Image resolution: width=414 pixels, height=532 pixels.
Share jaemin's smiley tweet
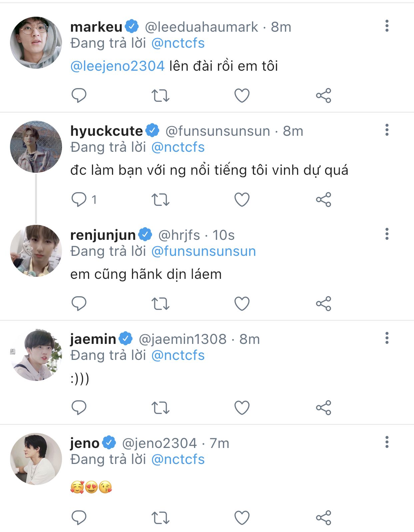coord(323,408)
